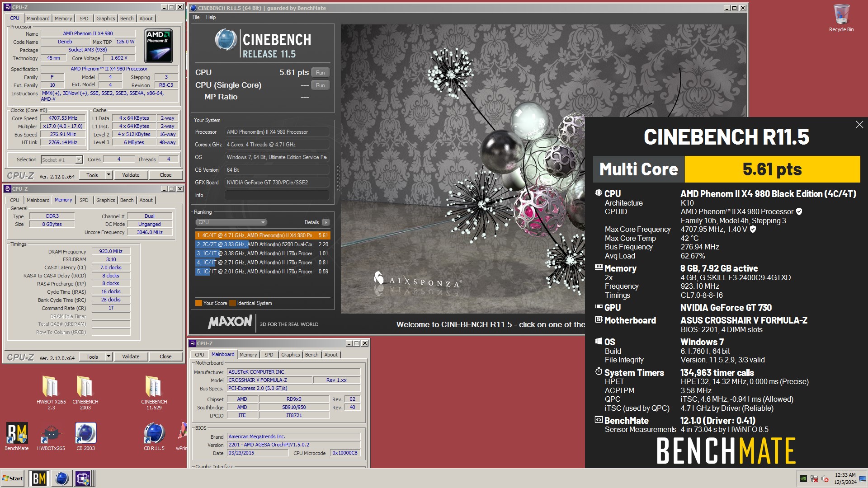Click the verified shield next to CPUID in BenchMate
868x488 pixels.
799,211
